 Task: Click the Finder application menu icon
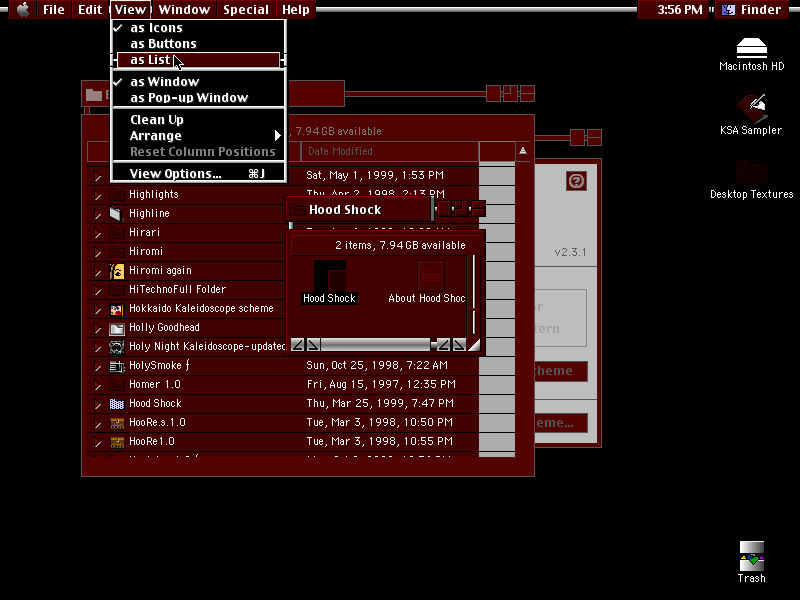coord(729,10)
